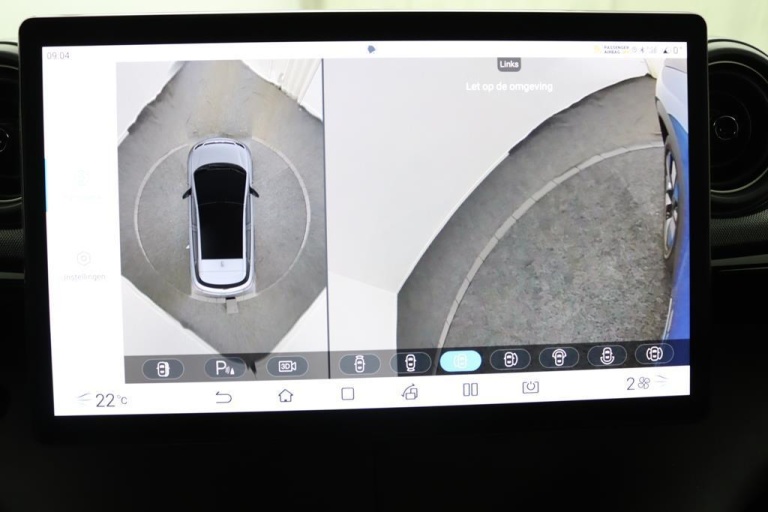Select the front camera view icon
The width and height of the screenshot is (768, 512).
coord(360,364)
